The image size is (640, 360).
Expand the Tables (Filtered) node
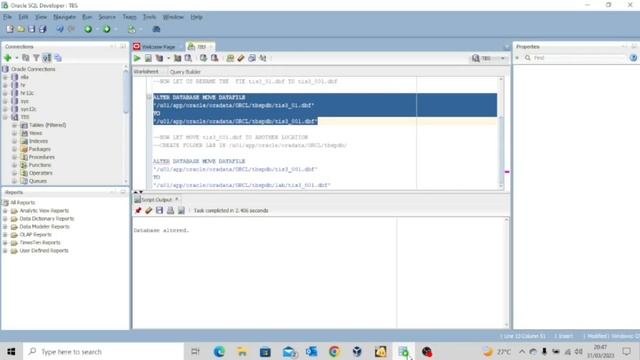(x=14, y=125)
